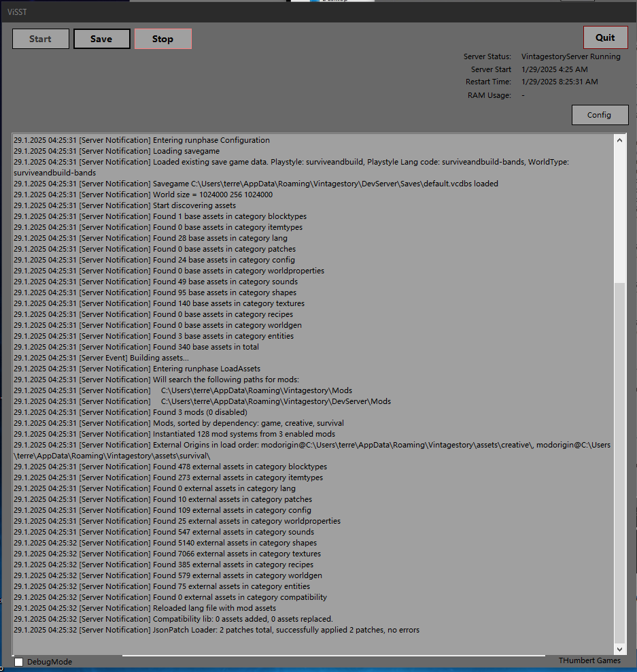The image size is (637, 672).
Task: Select 'Found 273 external assets in category itemtypes'
Action: click(x=169, y=477)
